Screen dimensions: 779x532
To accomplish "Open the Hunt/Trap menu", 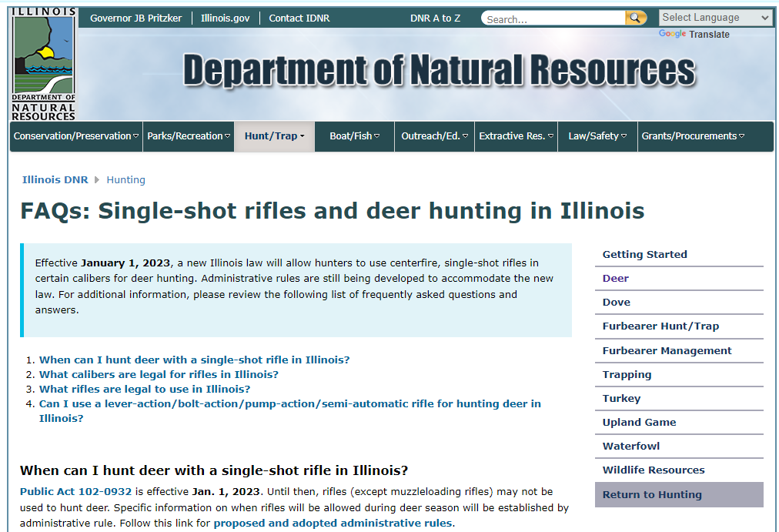I will click(x=274, y=136).
